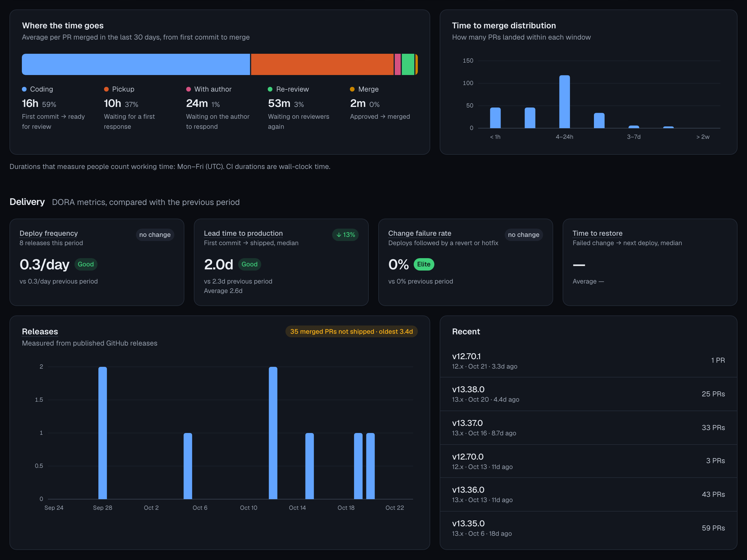The width and height of the screenshot is (747, 560).
Task: Click the blue Coding legend dot
Action: pyautogui.click(x=24, y=89)
